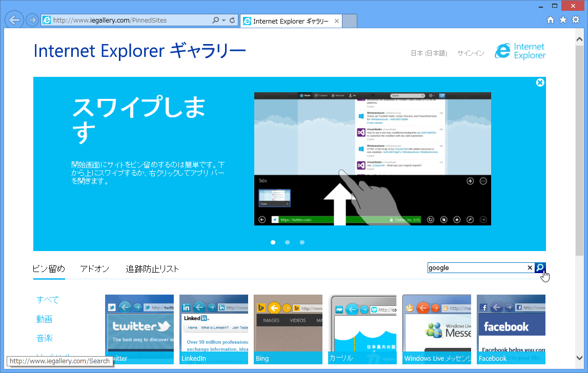Open the Twitter pinned site thumbnail

pyautogui.click(x=139, y=329)
